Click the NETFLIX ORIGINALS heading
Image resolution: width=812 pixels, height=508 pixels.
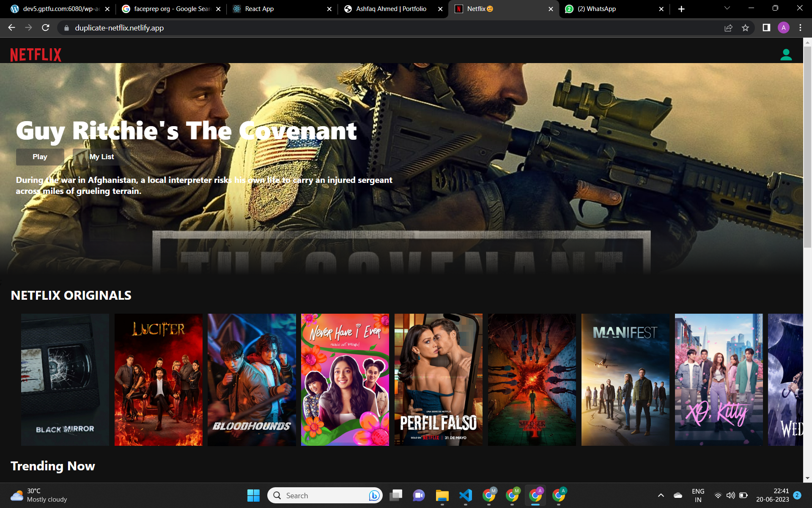(71, 295)
